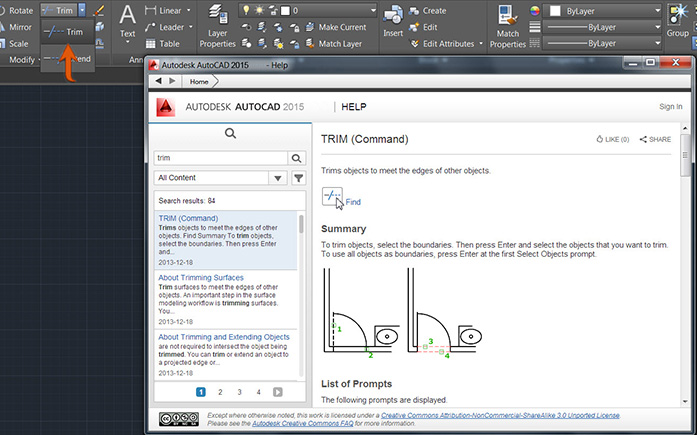Expand the Modify panel title
Image resolution: width=698 pixels, height=435 pixels.
(x=24, y=60)
